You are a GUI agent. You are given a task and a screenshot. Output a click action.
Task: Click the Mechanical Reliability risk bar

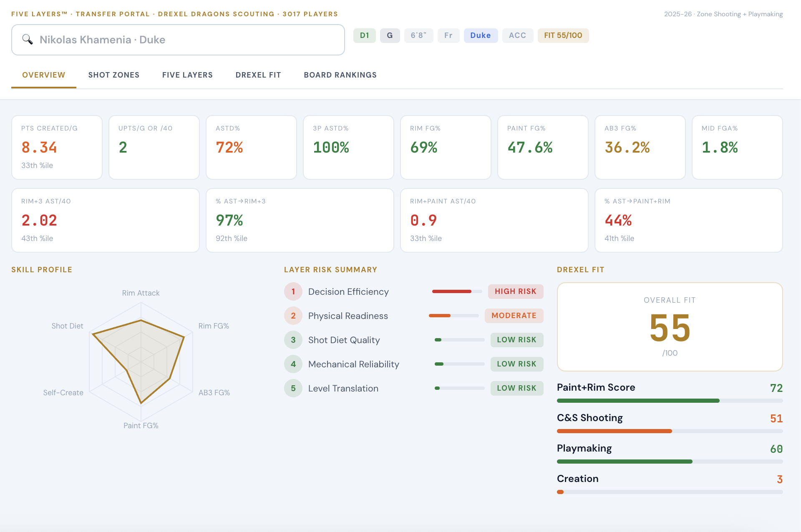460,364
